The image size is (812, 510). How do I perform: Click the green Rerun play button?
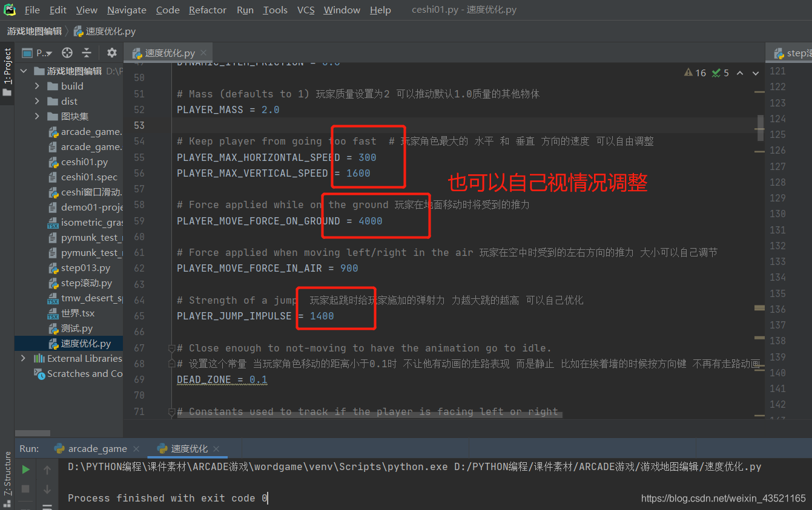click(25, 469)
